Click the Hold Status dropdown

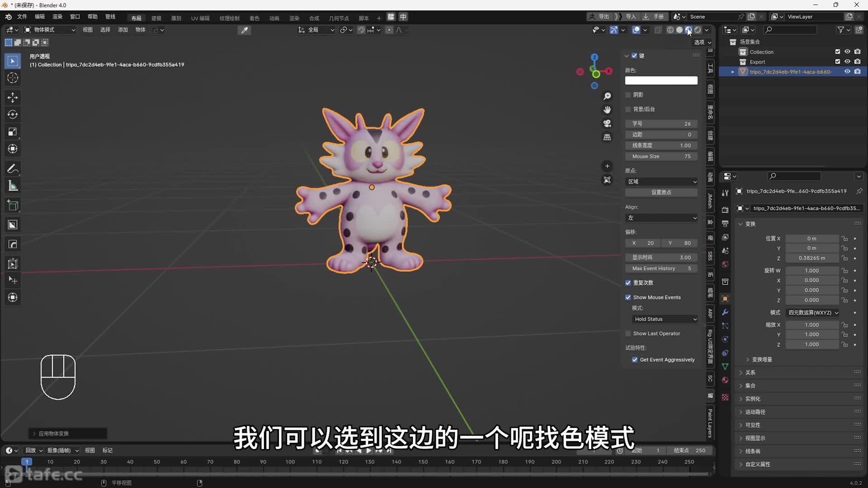tap(664, 319)
